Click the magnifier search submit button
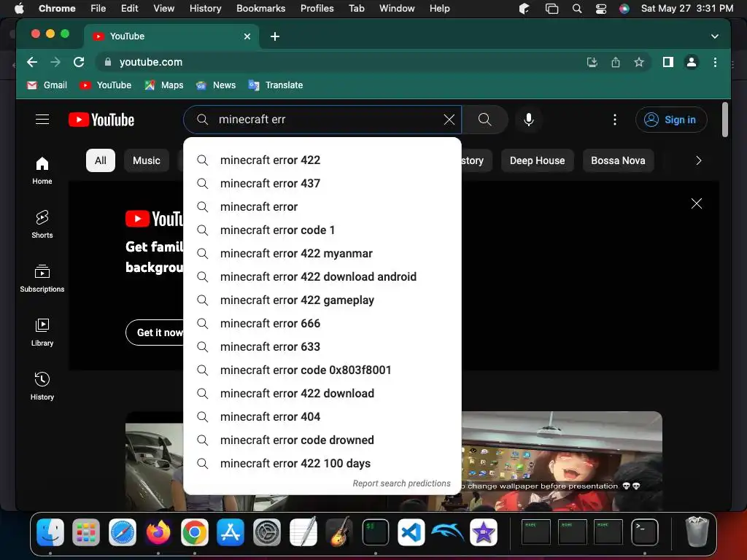 [x=484, y=120]
